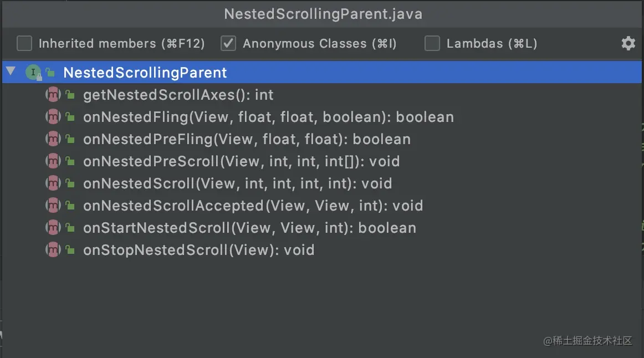This screenshot has width=644, height=358.
Task: Click the method icon beside onStopNestedScroll
Action: [x=52, y=249]
